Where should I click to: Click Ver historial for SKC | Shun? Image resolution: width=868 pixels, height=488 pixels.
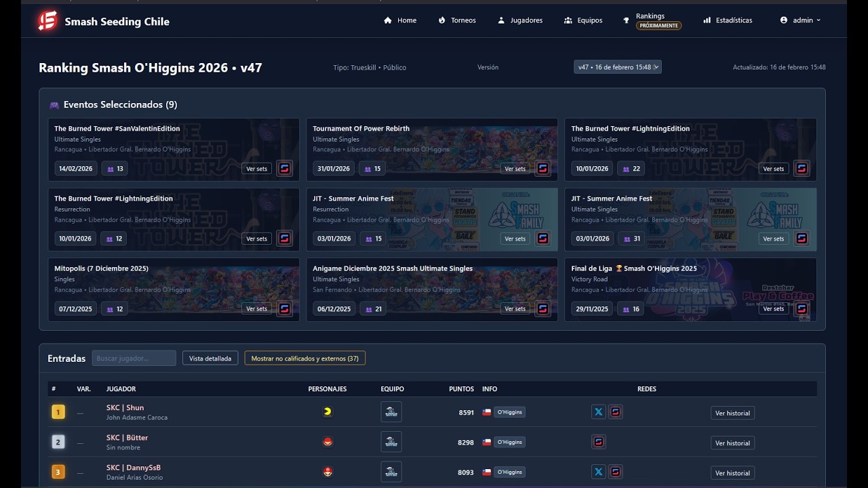tap(732, 413)
